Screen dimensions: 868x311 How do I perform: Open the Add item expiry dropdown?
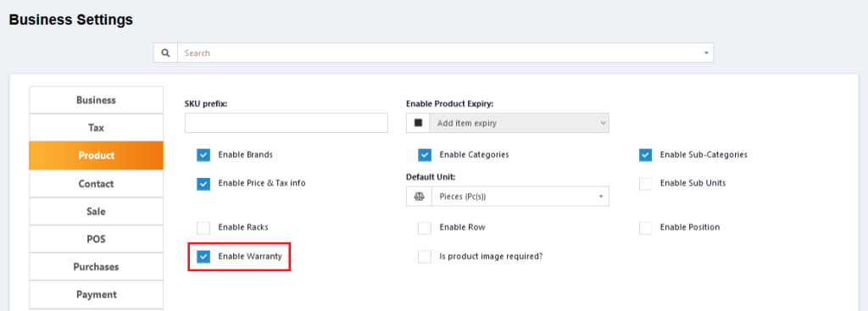(x=520, y=123)
